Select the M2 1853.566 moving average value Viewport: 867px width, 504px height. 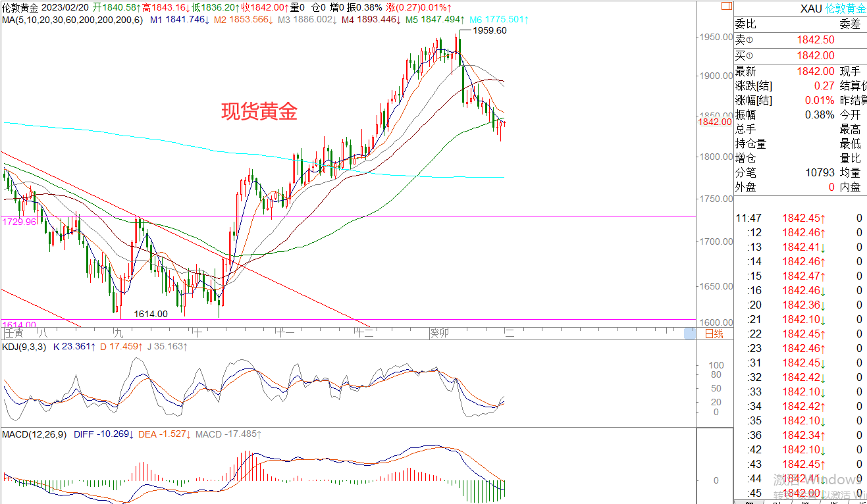click(x=244, y=20)
